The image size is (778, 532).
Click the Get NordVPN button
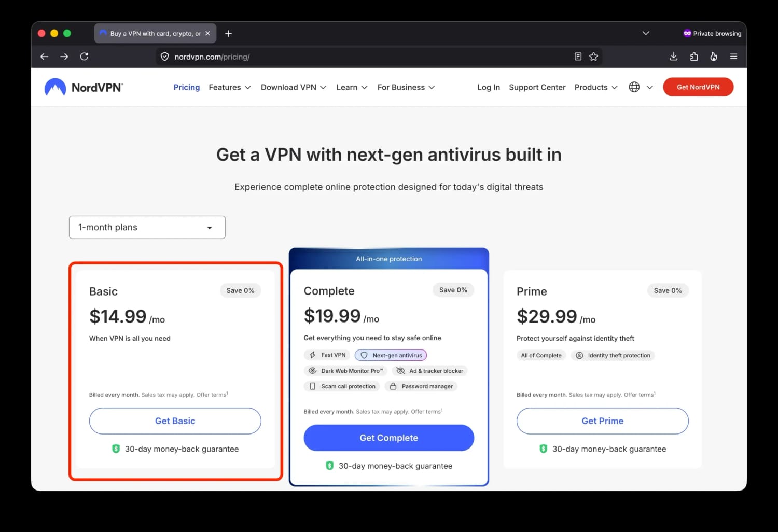click(x=698, y=87)
